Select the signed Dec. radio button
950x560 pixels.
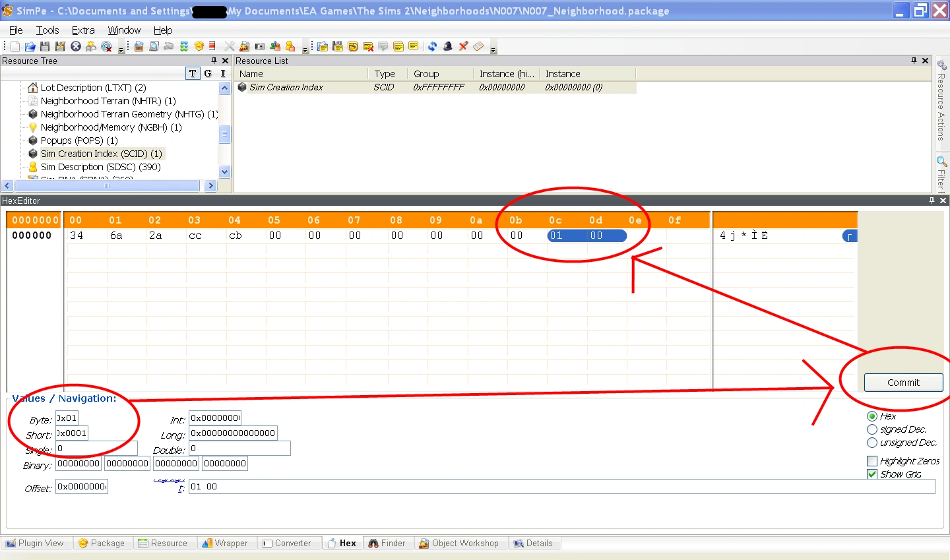[x=872, y=429]
